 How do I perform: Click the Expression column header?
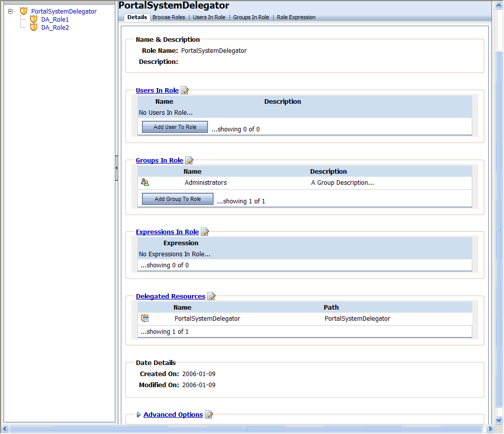coord(181,243)
